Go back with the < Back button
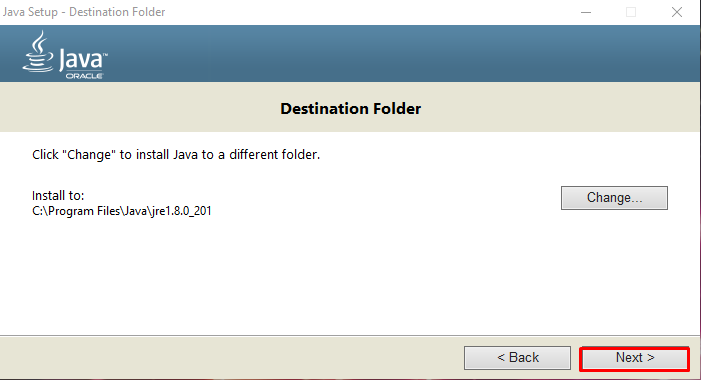Image resolution: width=701 pixels, height=380 pixels. (x=517, y=358)
